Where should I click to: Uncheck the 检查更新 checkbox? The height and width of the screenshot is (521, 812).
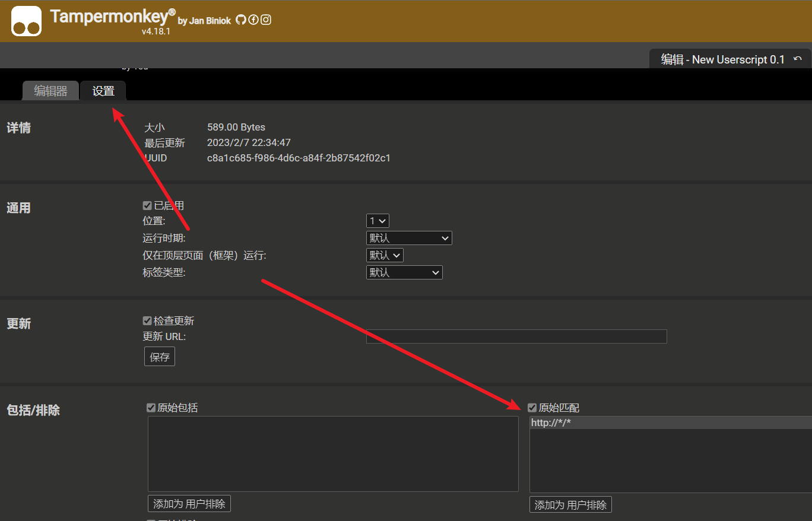(x=147, y=321)
